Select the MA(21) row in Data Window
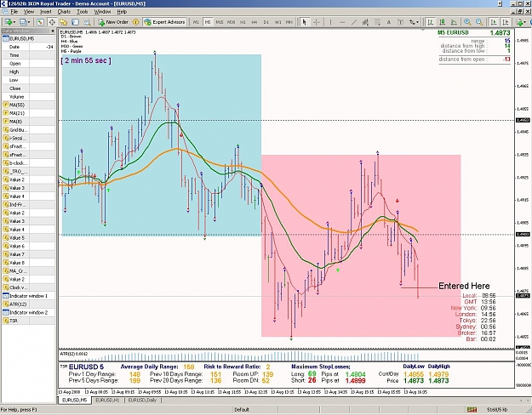This screenshot has width=532, height=415. pyautogui.click(x=28, y=113)
